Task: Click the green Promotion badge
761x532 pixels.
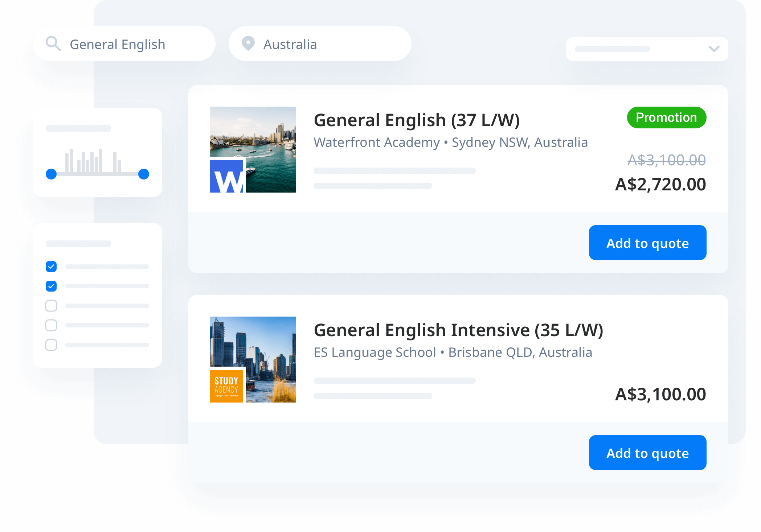Action: [x=666, y=117]
